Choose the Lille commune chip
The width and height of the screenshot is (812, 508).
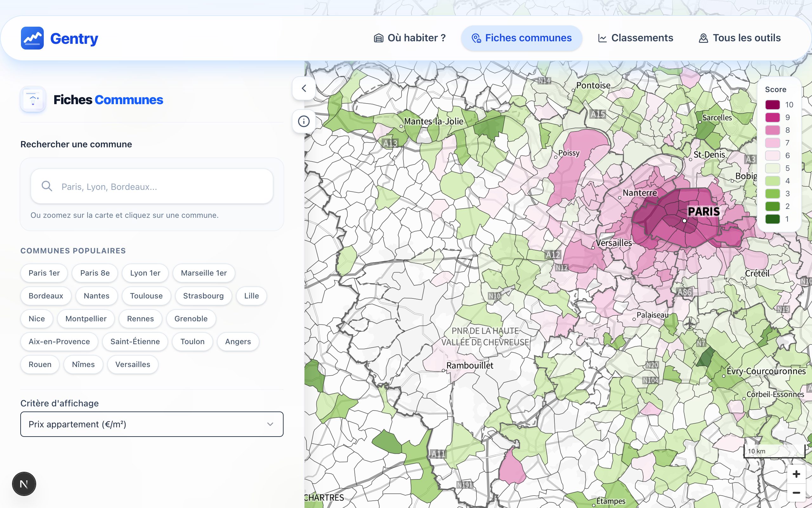point(252,296)
